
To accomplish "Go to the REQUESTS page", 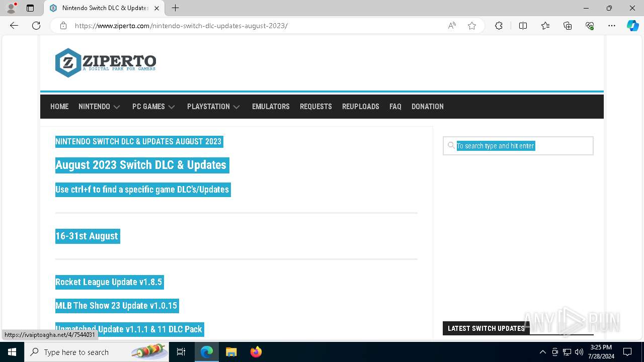I will [316, 107].
